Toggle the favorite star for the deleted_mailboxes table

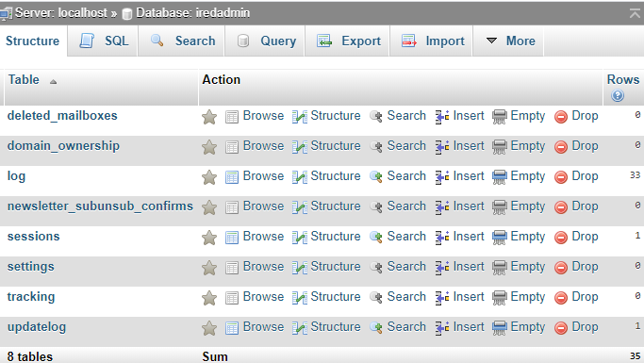pyautogui.click(x=209, y=117)
